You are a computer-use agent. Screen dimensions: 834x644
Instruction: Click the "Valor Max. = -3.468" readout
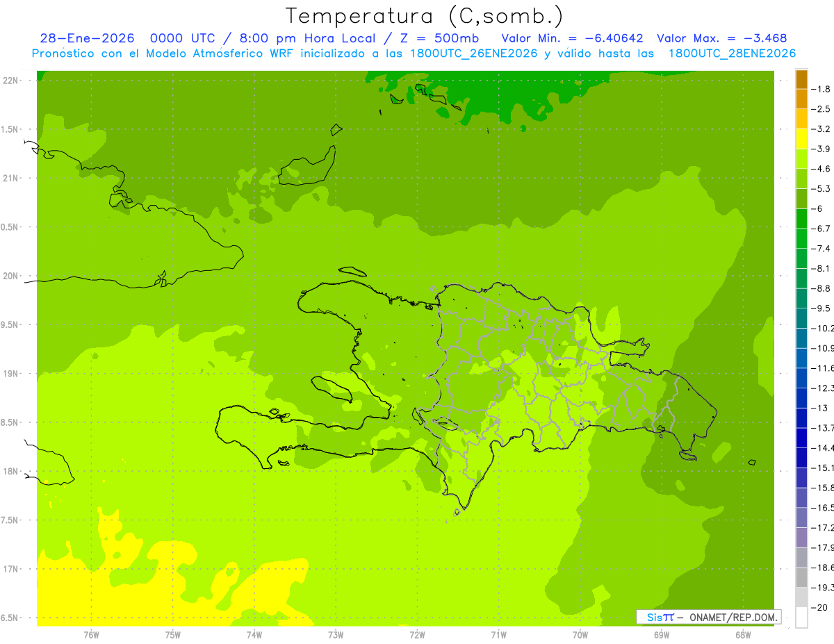point(722,38)
